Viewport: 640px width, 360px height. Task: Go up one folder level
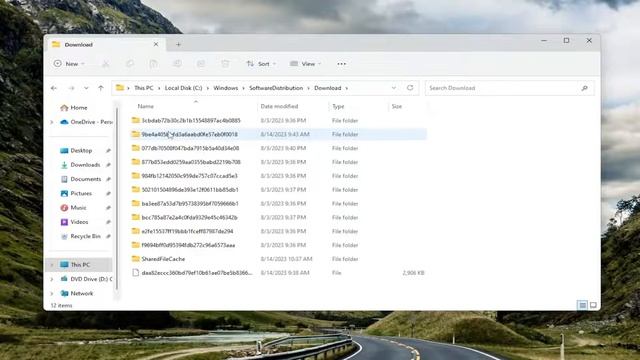pyautogui.click(x=100, y=88)
